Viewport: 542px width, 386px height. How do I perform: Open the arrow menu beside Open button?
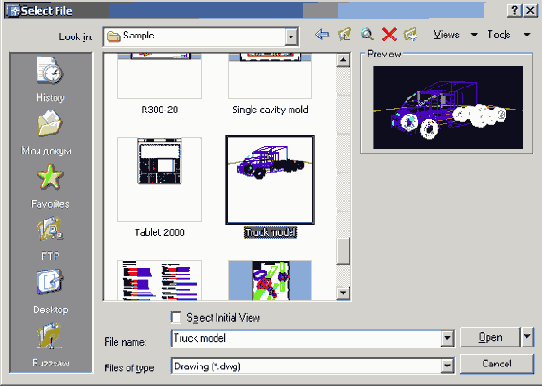527,337
